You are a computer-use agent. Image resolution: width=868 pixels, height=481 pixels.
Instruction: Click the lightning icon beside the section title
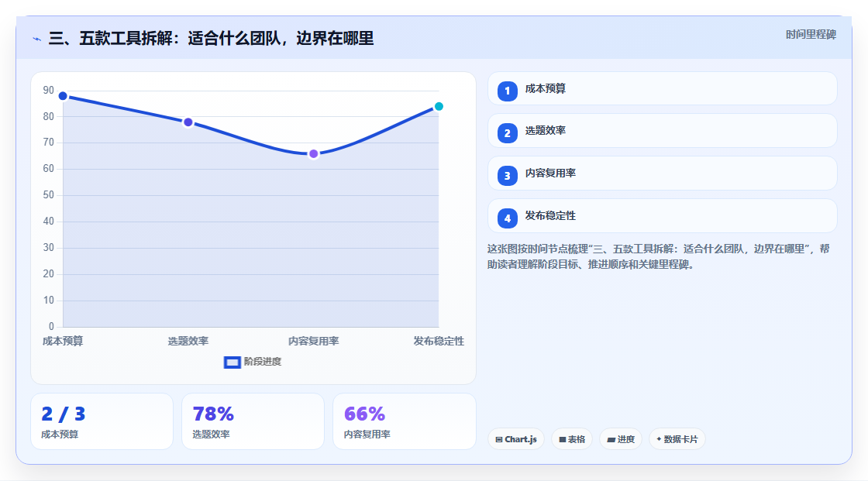pyautogui.click(x=37, y=39)
